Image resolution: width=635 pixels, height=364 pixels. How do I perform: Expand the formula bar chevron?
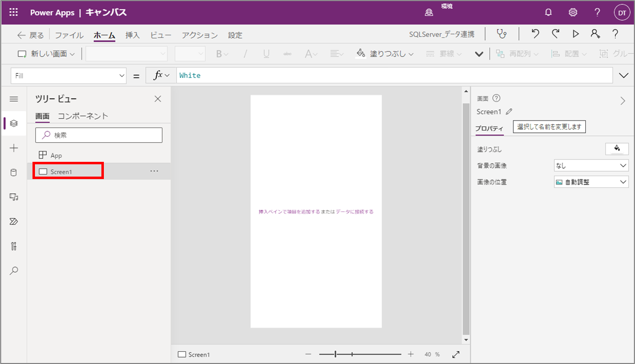point(624,76)
